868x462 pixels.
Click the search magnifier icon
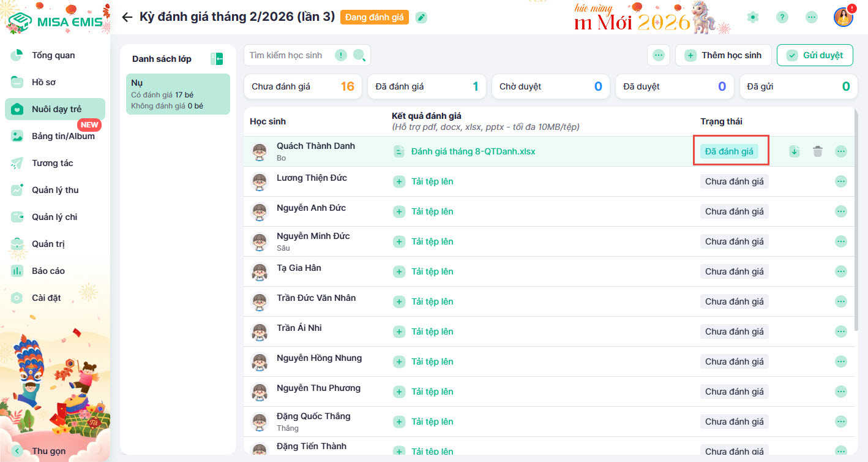[359, 56]
